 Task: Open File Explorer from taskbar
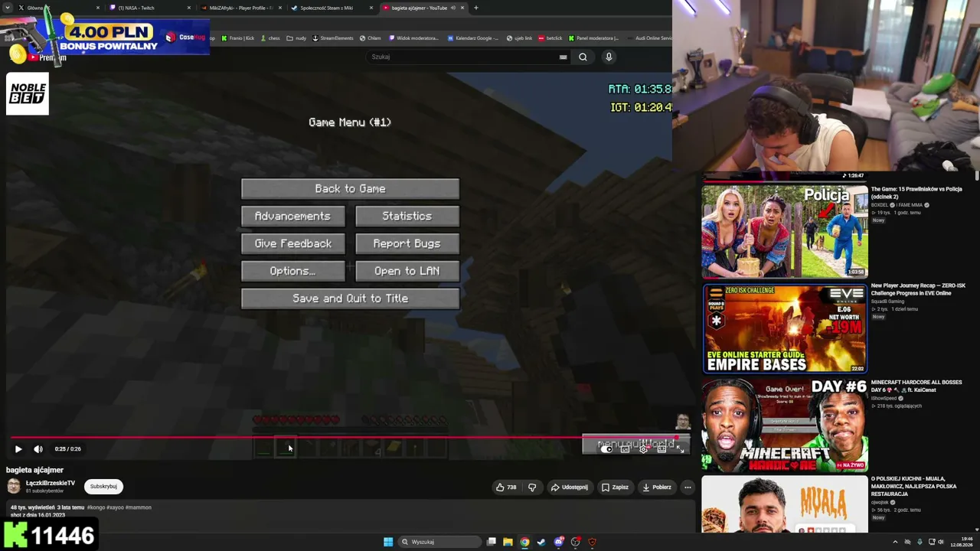pos(508,542)
